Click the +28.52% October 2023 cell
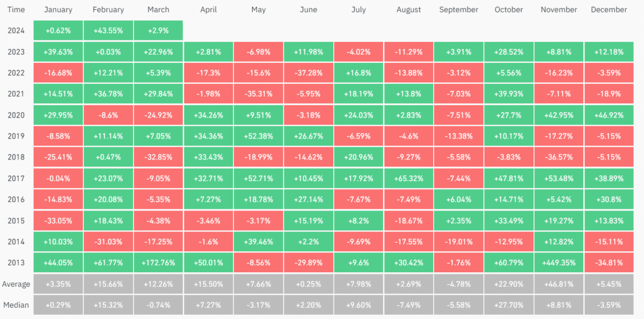644x319 pixels. (508, 52)
